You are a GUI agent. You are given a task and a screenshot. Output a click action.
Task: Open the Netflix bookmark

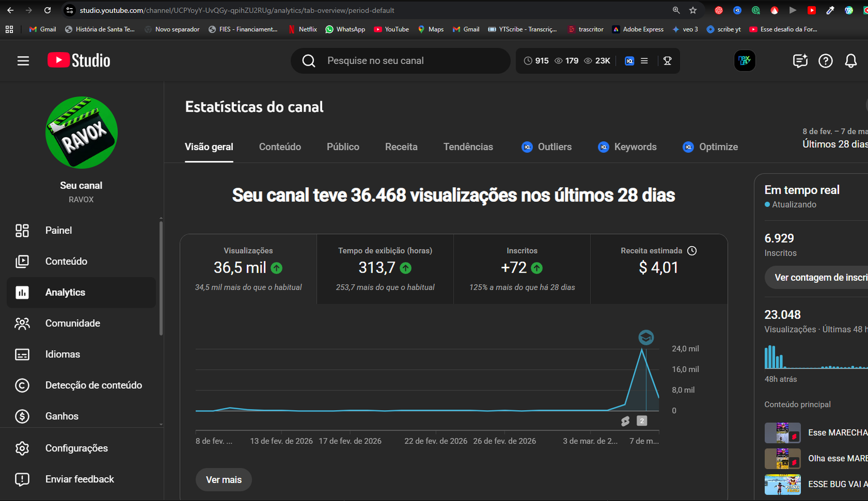[303, 29]
